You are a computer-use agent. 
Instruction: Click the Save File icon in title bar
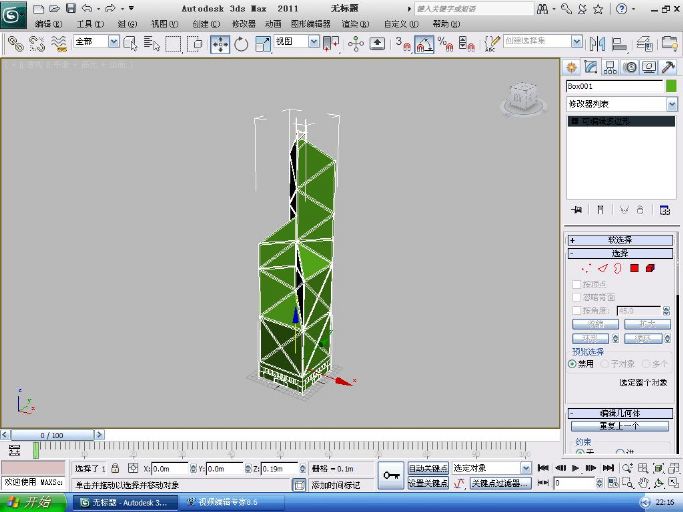71,8
